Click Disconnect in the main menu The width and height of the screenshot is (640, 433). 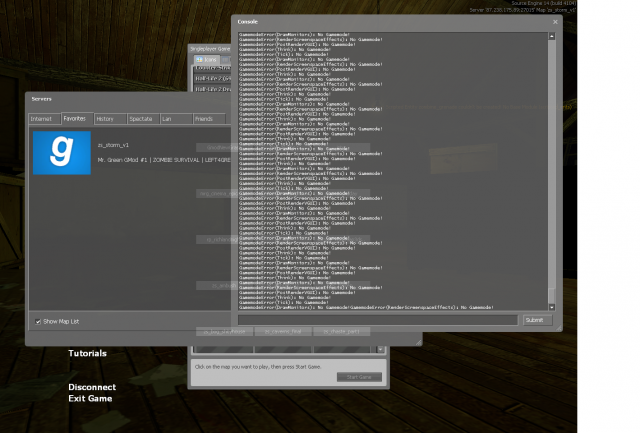pos(92,387)
